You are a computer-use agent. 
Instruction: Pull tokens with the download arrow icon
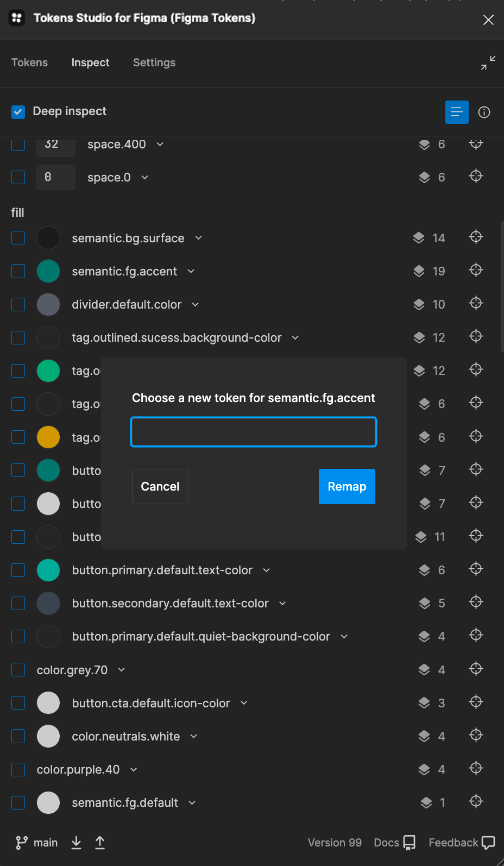(x=76, y=843)
